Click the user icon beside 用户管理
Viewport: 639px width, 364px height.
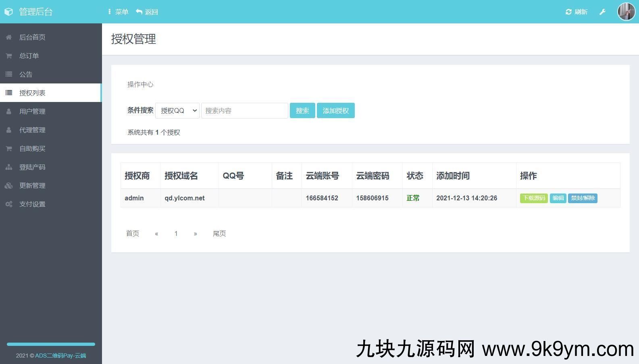(8, 111)
